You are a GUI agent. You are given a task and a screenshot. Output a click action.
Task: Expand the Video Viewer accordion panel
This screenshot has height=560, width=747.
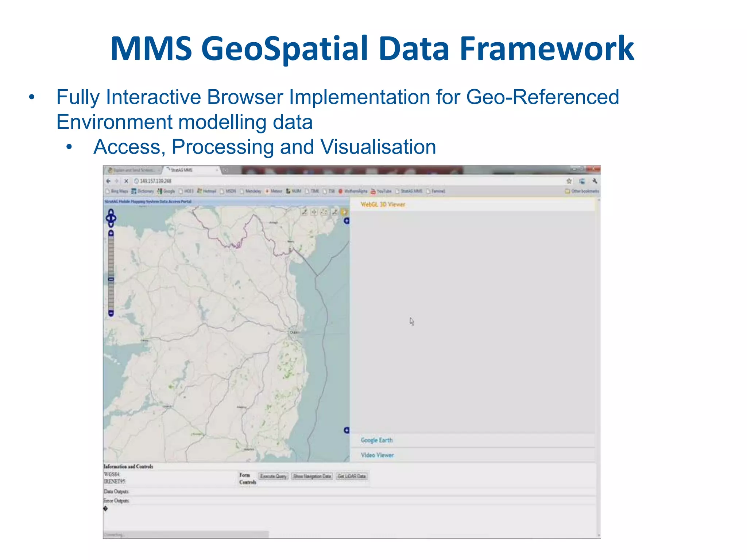coord(473,455)
